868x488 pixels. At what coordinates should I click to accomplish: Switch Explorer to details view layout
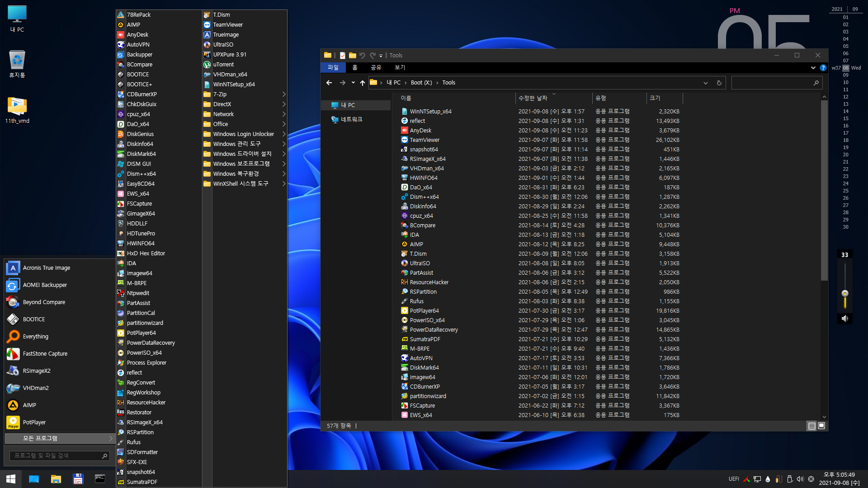pyautogui.click(x=811, y=426)
